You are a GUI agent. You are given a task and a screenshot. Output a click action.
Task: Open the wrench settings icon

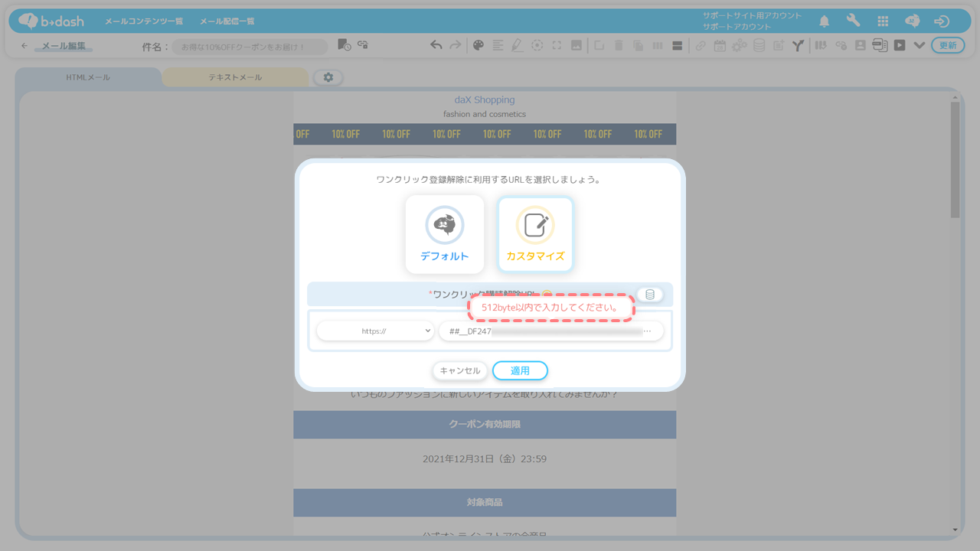click(x=854, y=21)
